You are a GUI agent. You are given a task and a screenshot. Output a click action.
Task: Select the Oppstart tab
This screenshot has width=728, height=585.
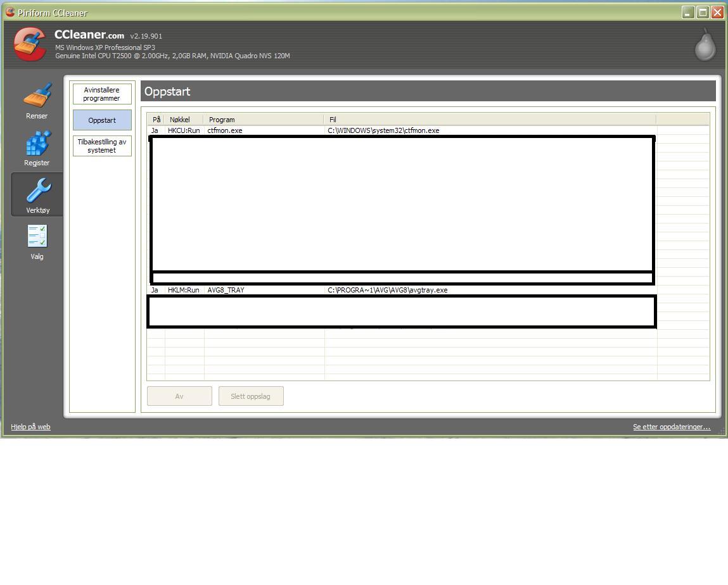(102, 120)
